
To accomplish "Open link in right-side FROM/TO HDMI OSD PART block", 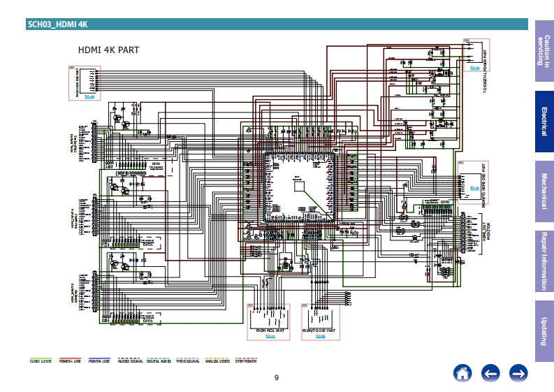I will click(474, 188).
